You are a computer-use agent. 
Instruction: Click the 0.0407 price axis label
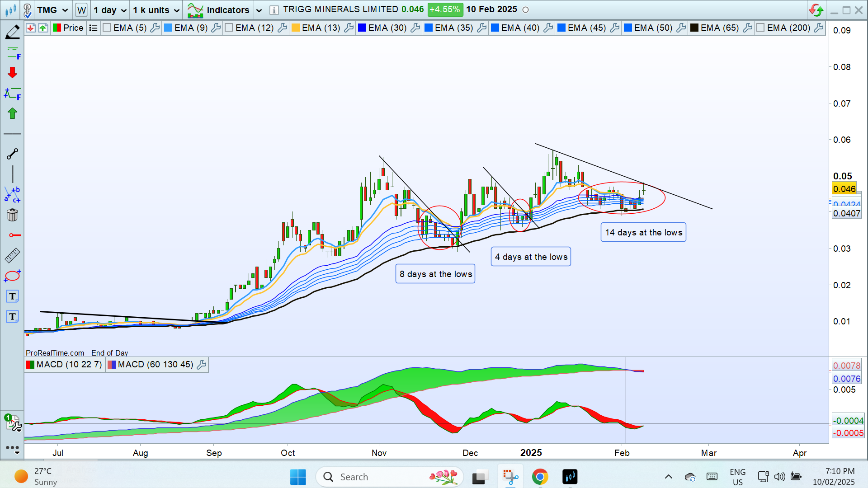847,213
